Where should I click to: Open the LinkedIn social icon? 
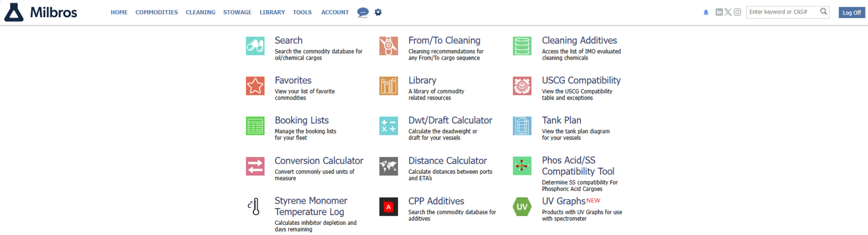[x=719, y=12]
